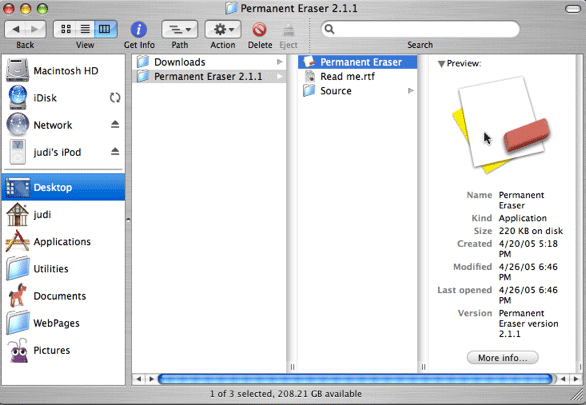Switch to column view mode
Viewport: 586px width, 405px height.
105,29
